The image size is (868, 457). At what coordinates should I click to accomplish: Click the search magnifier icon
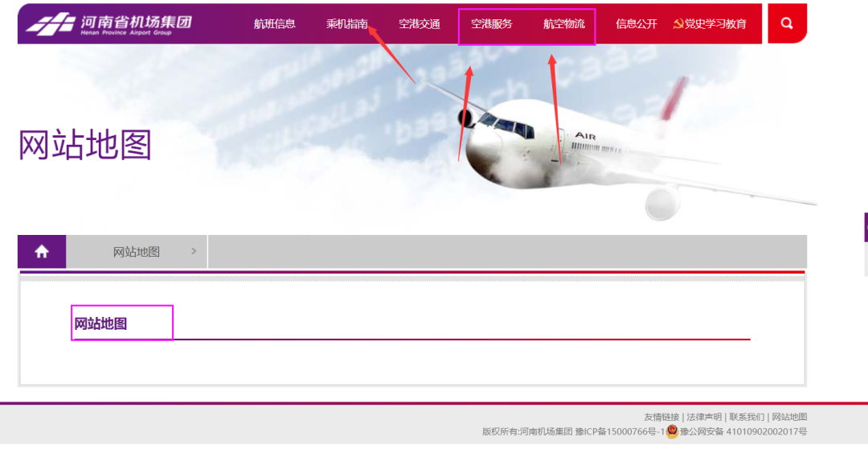(787, 23)
